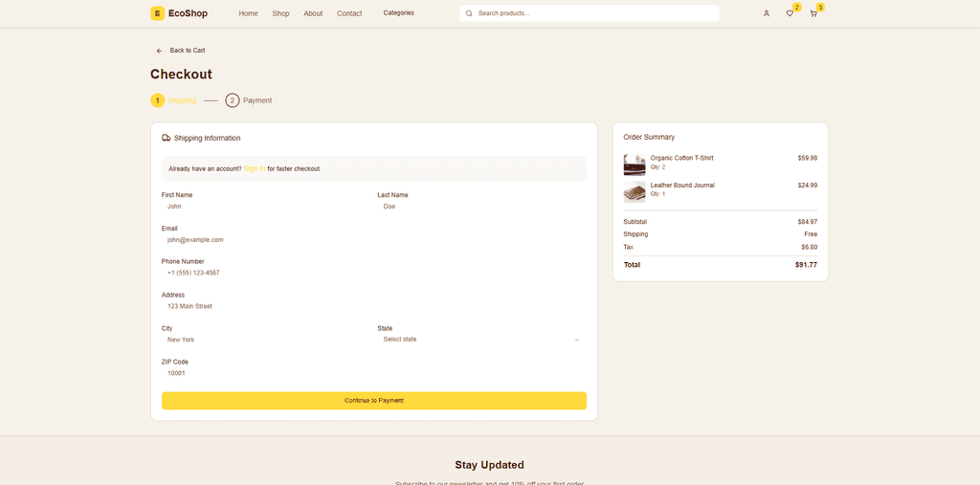This screenshot has height=485, width=980.
Task: Focus the Email input field
Action: [374, 240]
